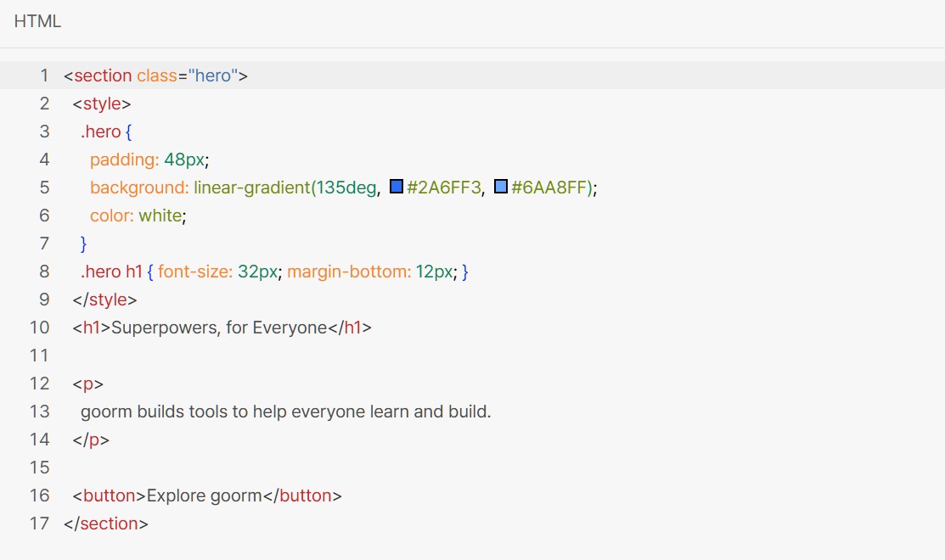Click the closing style tag
This screenshot has height=560, width=945.
click(104, 300)
